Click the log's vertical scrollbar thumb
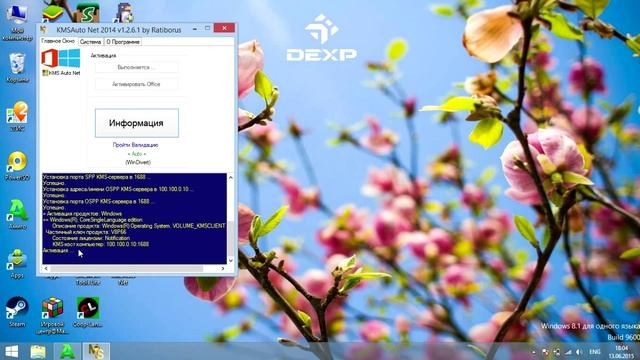 [x=231, y=238]
